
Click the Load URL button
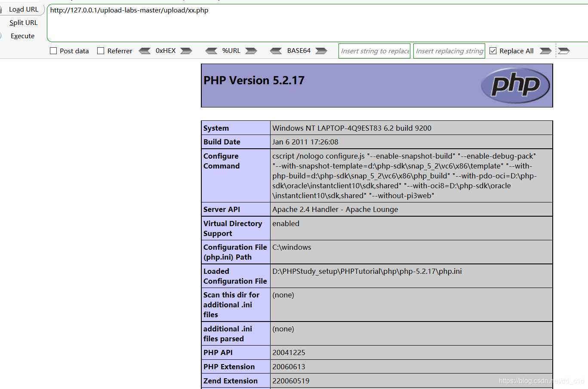23,9
